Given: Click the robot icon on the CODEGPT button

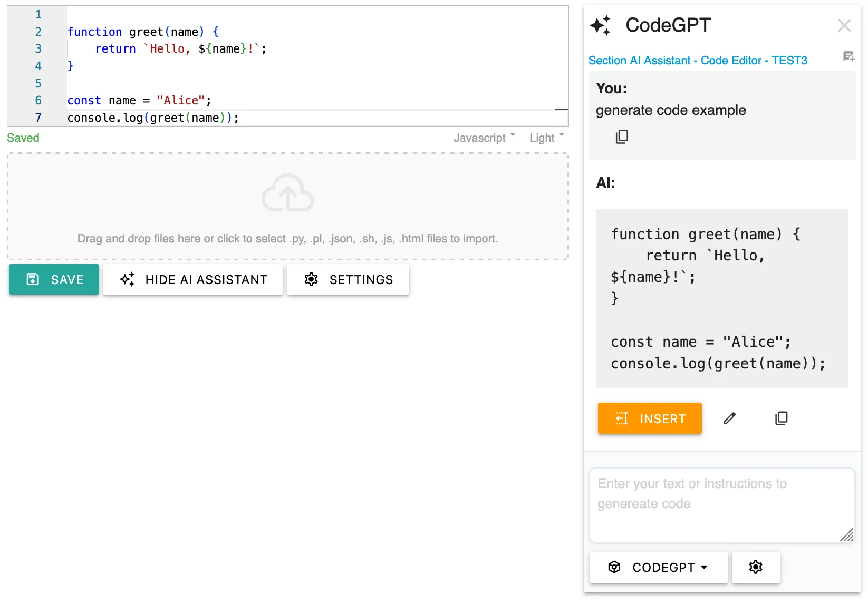Looking at the screenshot, I should tap(614, 567).
